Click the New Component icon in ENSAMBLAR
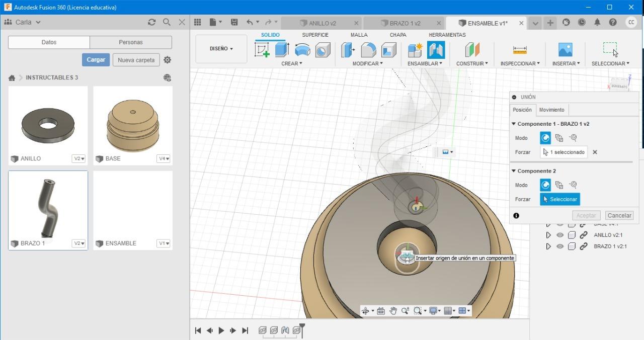 415,50
